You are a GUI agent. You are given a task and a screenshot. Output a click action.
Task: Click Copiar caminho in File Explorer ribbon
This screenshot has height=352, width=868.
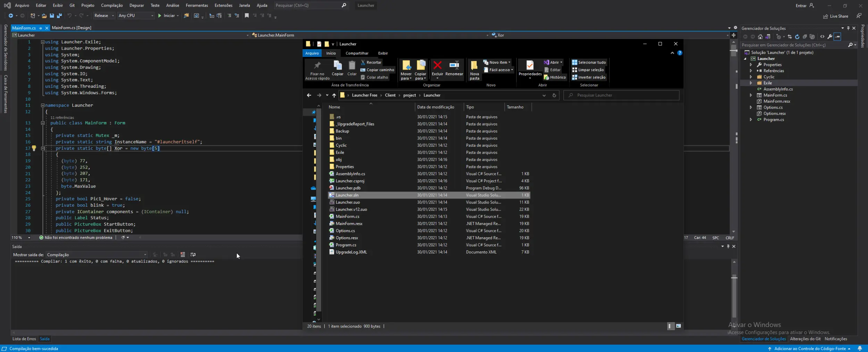point(377,70)
